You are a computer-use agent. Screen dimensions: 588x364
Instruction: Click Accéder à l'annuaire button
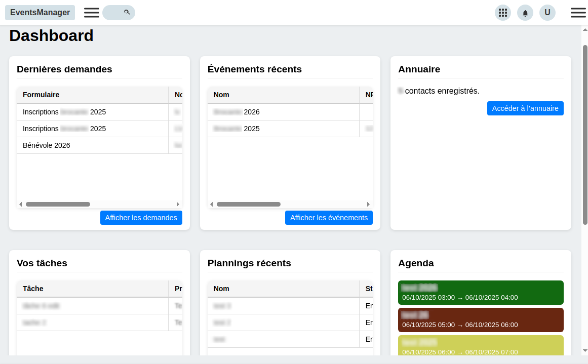point(525,108)
